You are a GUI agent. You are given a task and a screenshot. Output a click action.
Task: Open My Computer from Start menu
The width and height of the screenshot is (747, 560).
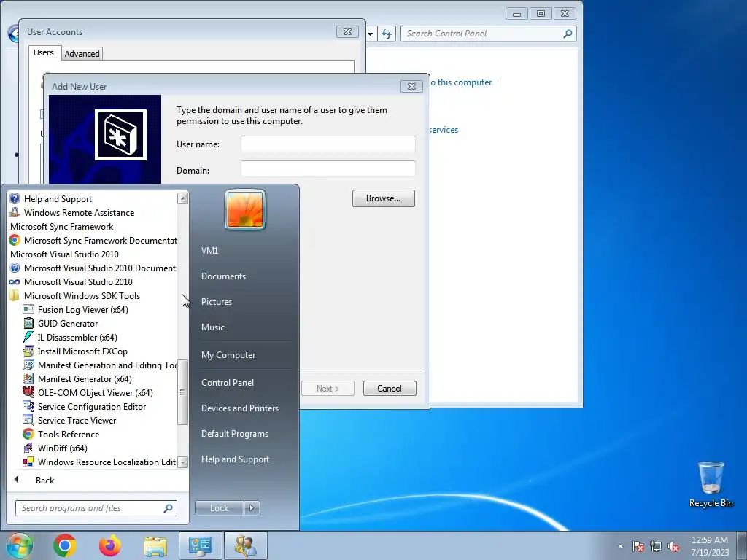(228, 355)
